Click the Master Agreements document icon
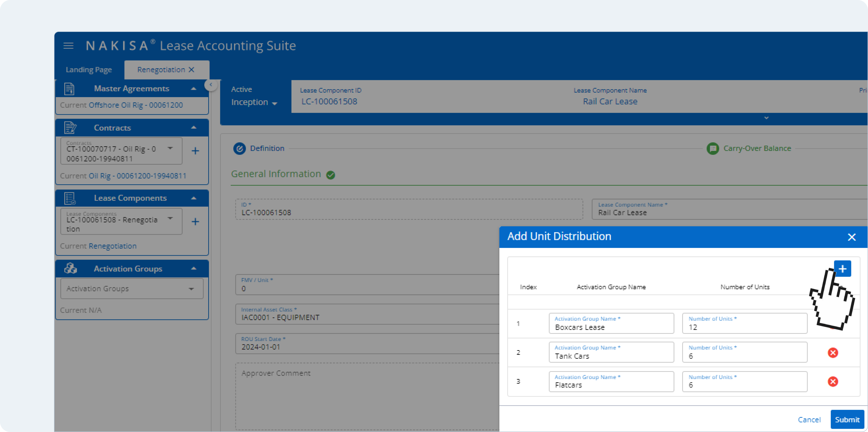The width and height of the screenshot is (868, 432). point(69,89)
